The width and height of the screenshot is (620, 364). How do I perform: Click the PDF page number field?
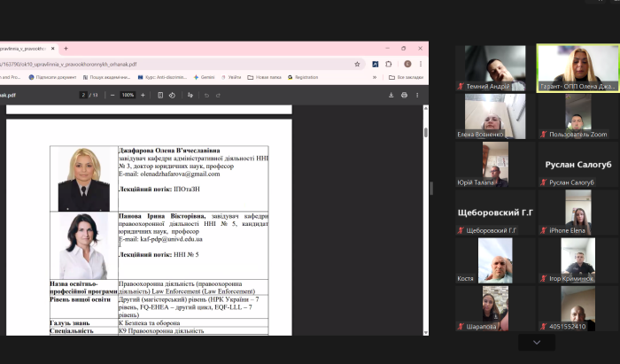click(83, 95)
